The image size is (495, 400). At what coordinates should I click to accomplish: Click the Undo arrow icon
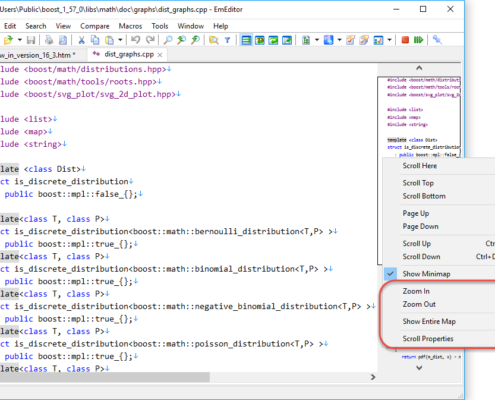click(x=135, y=40)
